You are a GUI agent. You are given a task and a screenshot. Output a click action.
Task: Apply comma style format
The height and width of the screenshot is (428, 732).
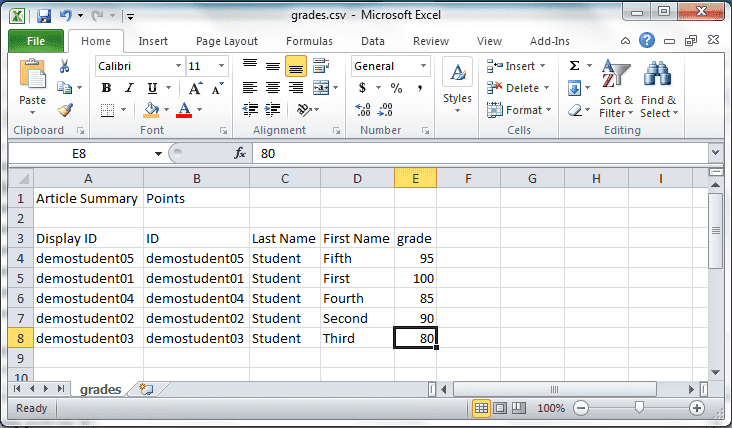coord(420,88)
